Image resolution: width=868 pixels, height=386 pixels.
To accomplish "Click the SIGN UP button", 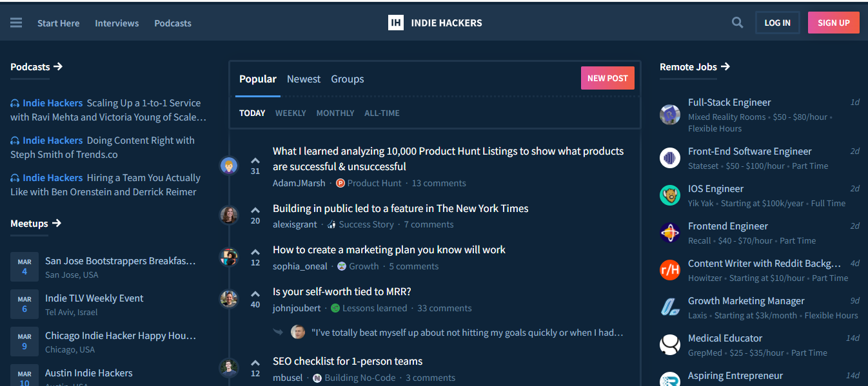I will coord(833,23).
